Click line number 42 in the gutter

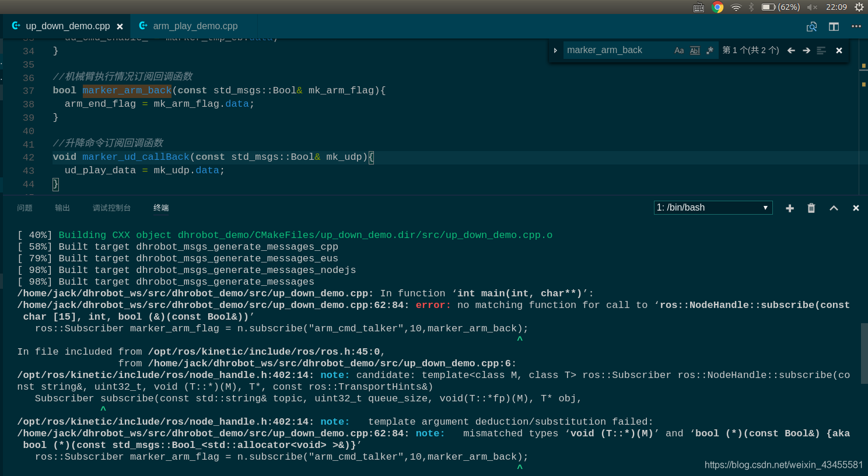click(x=29, y=157)
